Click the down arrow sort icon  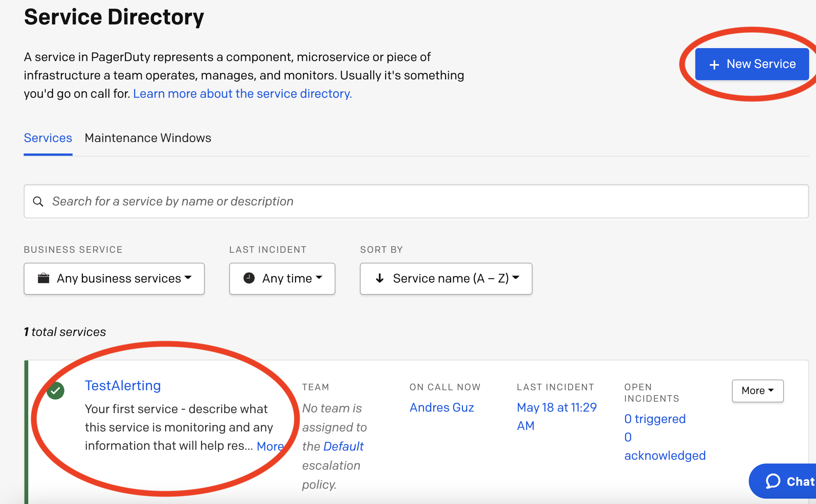380,278
